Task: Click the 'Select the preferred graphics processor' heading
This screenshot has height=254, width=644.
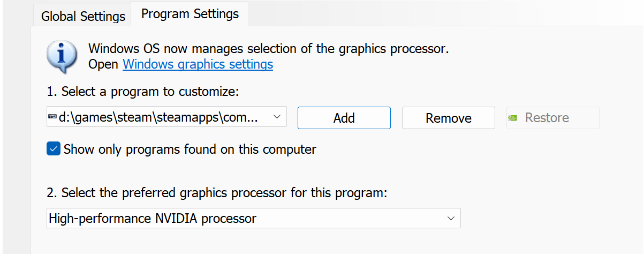Action: coord(217,193)
